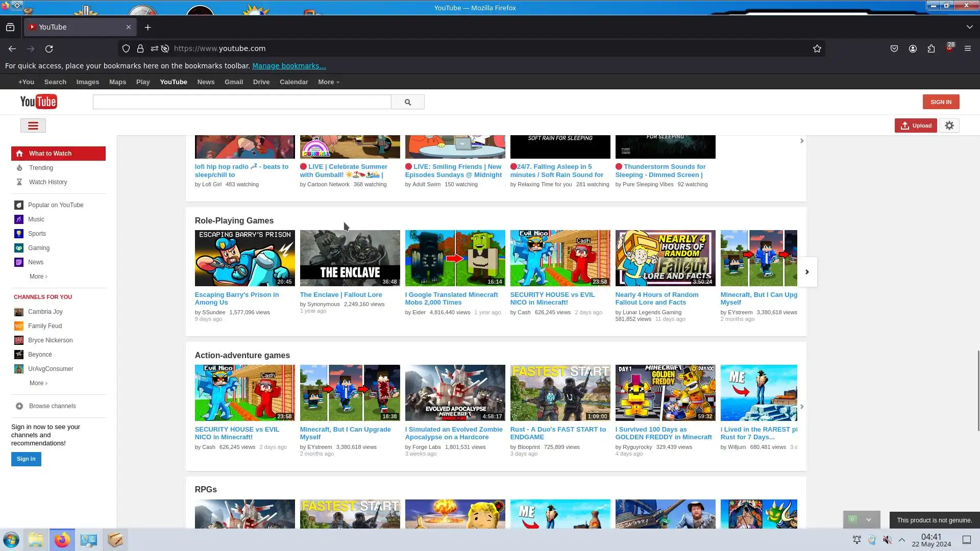
Task: Bookmark page with star icon
Action: tap(817, 48)
